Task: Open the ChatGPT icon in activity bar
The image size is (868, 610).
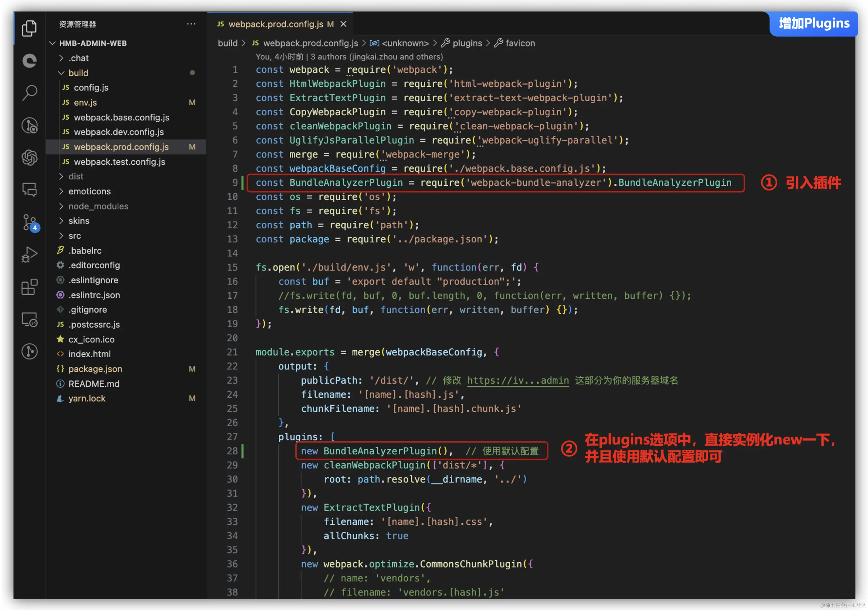Action: coord(29,157)
